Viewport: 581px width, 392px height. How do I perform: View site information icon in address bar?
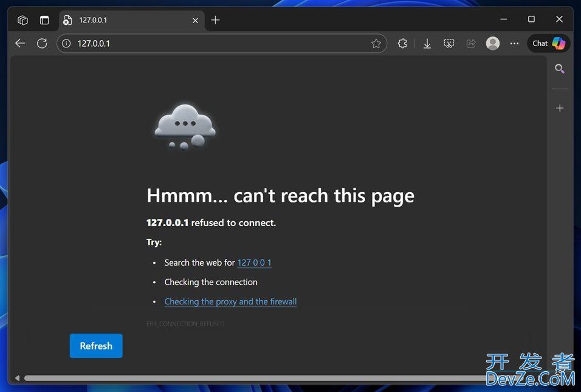[x=67, y=43]
